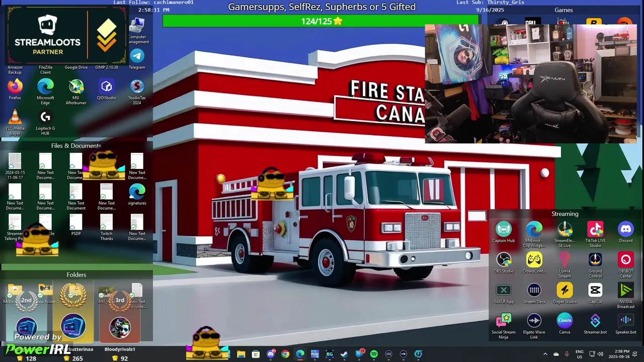The image size is (644, 362).
Task: Open the CrowdControl app icon
Action: (x=534, y=263)
